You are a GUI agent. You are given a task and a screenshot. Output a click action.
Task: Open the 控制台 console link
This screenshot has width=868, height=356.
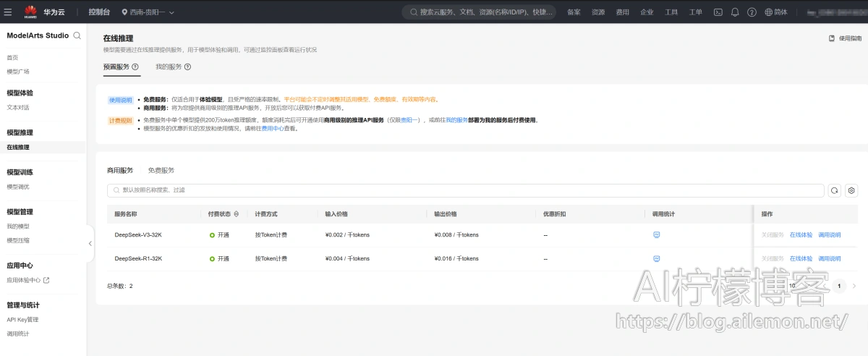click(x=100, y=12)
